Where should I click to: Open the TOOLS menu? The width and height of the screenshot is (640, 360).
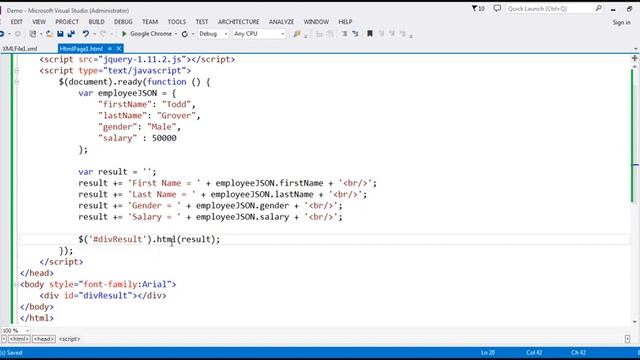(177, 22)
